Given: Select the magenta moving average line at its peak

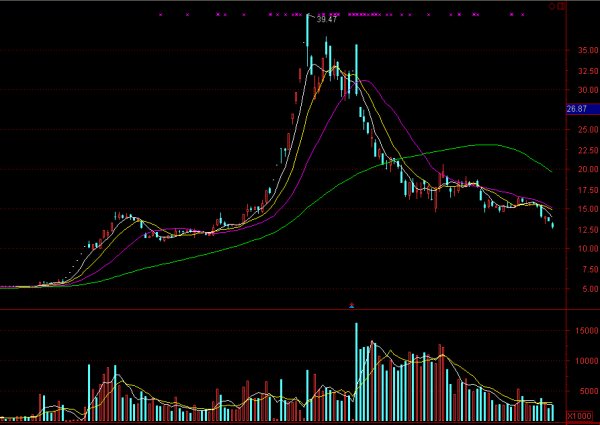Looking at the screenshot, I should click(367, 81).
